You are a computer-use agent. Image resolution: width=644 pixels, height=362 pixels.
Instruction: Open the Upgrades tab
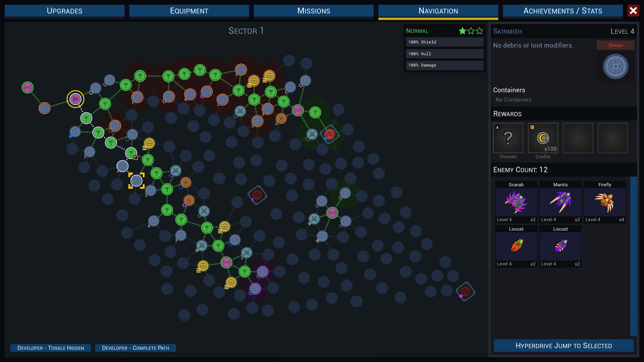pyautogui.click(x=64, y=11)
